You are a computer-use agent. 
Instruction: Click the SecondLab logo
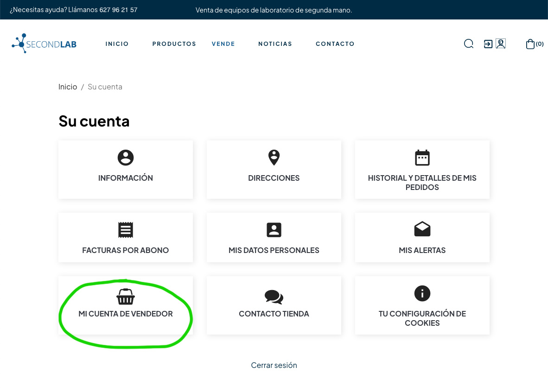(44, 44)
